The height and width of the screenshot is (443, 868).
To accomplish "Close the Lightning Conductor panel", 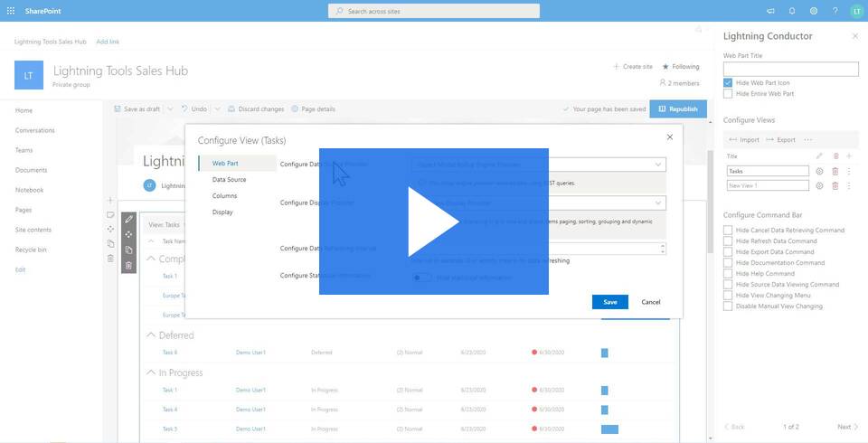I will (855, 36).
